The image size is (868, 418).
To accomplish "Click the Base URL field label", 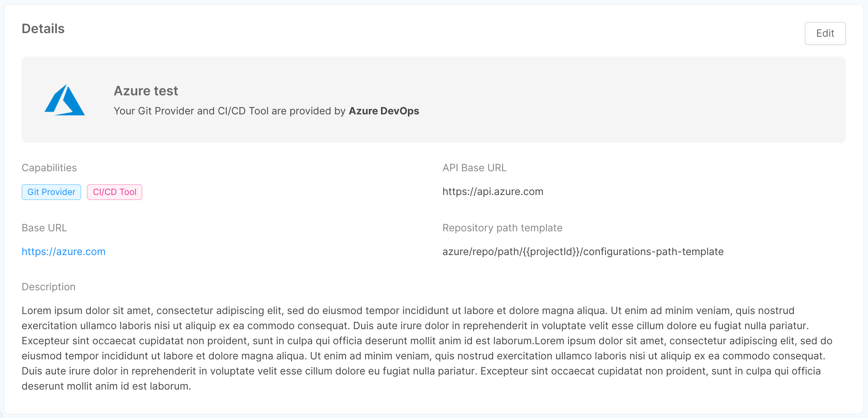I will 44,227.
